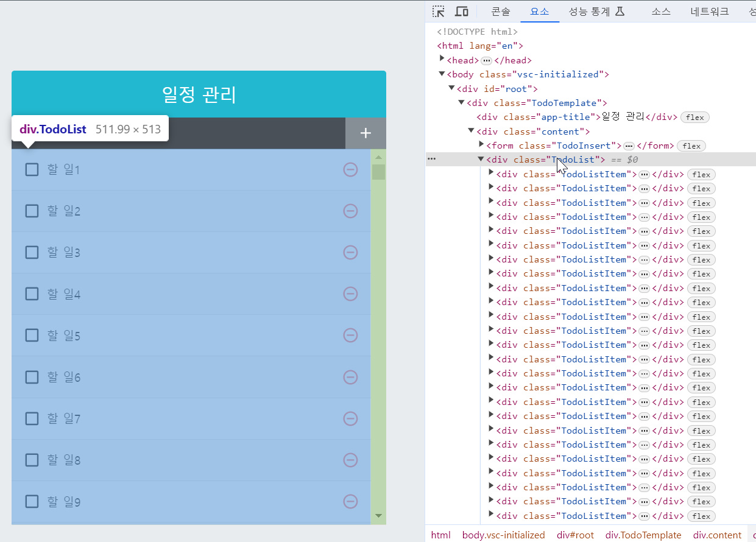The image size is (756, 542).
Task: Check the 할 일6 checkbox
Action: coord(32,377)
